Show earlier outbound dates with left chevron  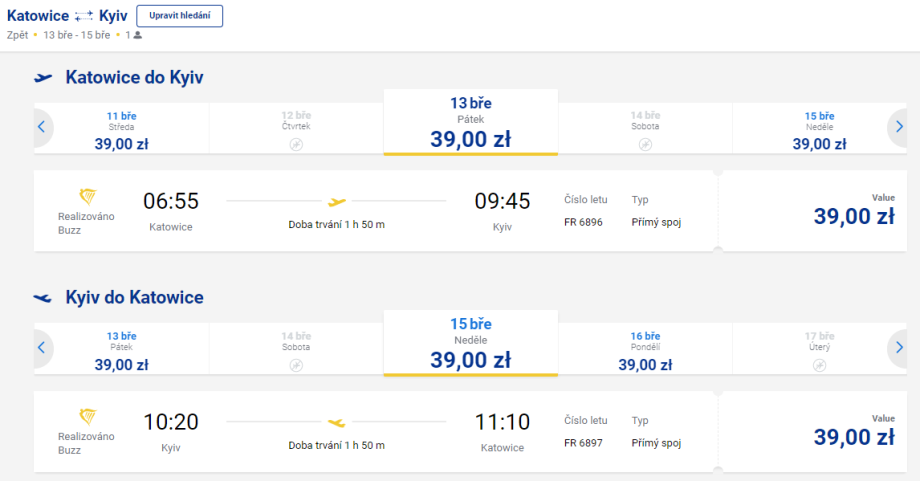coord(41,127)
